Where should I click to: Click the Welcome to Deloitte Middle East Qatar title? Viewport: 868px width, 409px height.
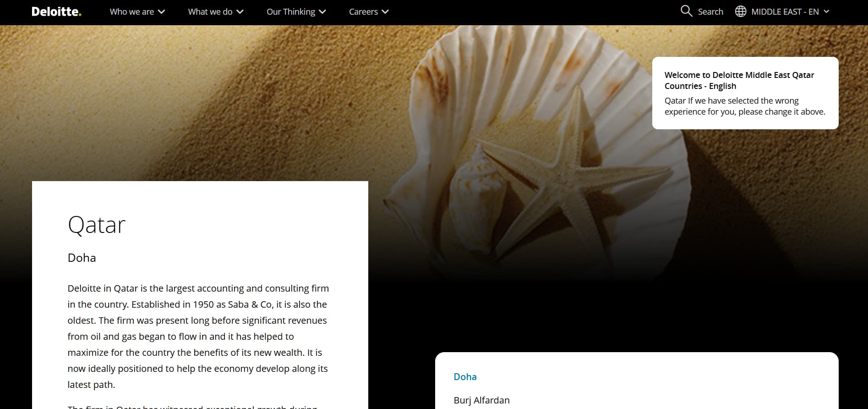739,80
